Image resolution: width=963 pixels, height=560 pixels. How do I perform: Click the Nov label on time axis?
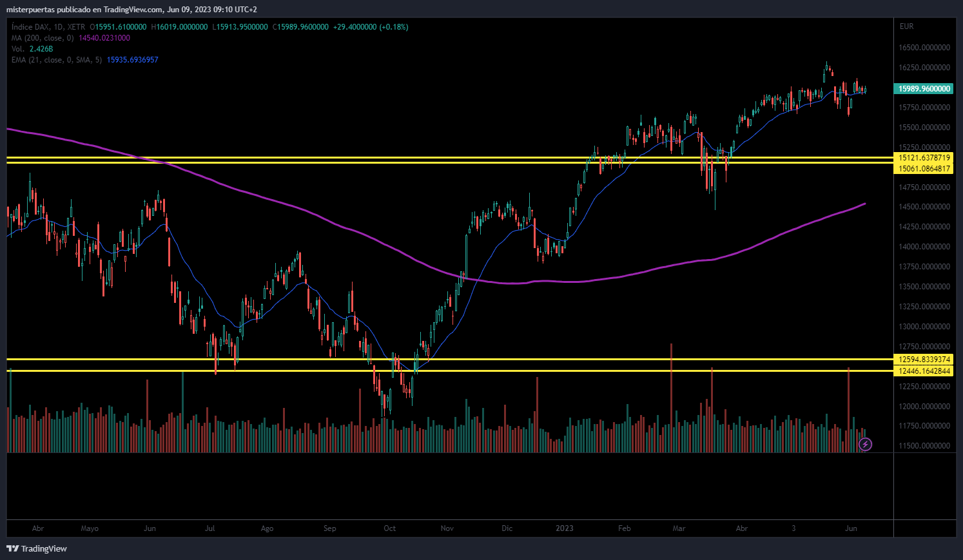pyautogui.click(x=447, y=528)
